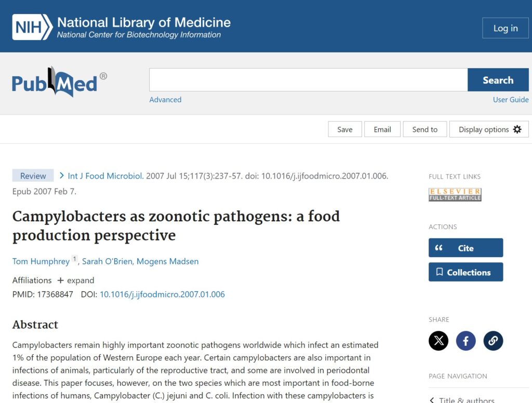
Task: Share article on X (Twitter)
Action: tap(438, 341)
